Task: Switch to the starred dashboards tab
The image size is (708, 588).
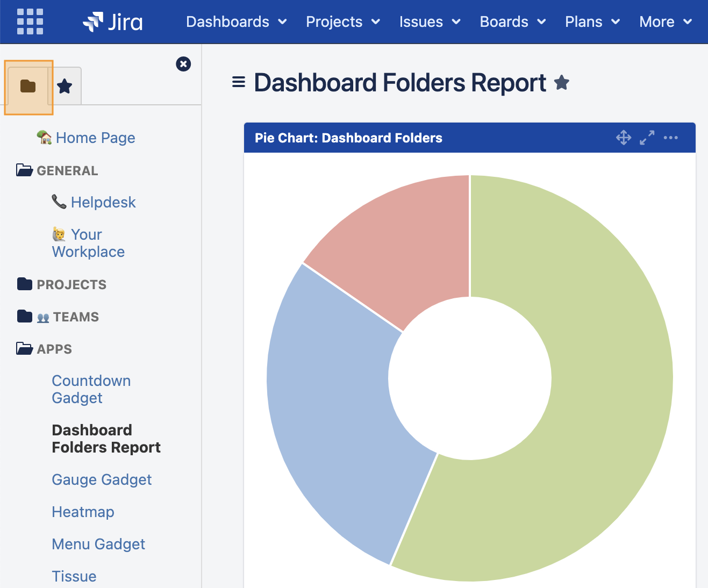Action: coord(65,86)
